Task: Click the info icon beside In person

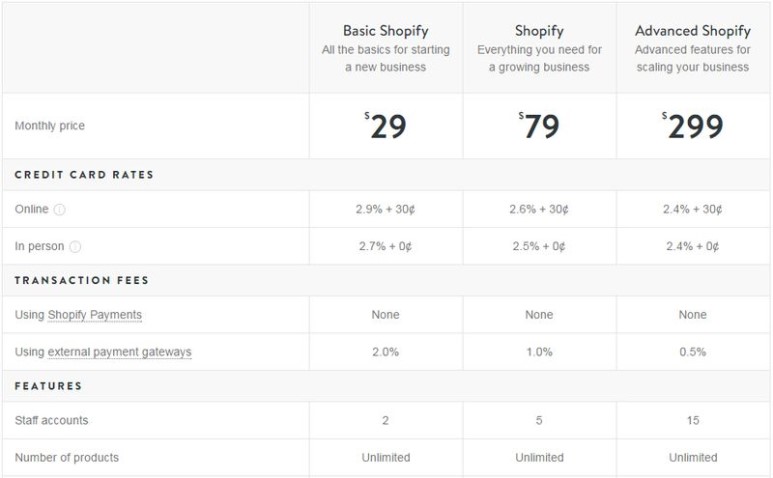Action: click(x=75, y=247)
